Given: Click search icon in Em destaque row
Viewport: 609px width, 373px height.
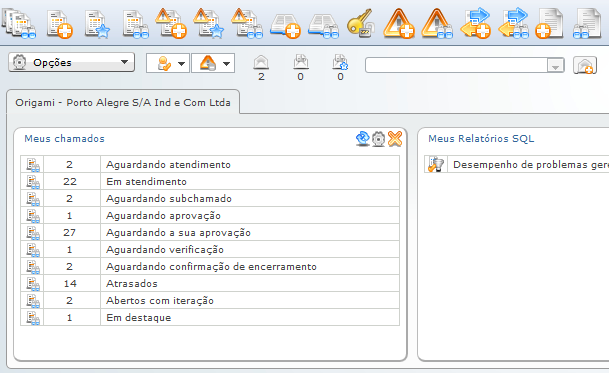Looking at the screenshot, I should point(33,318).
